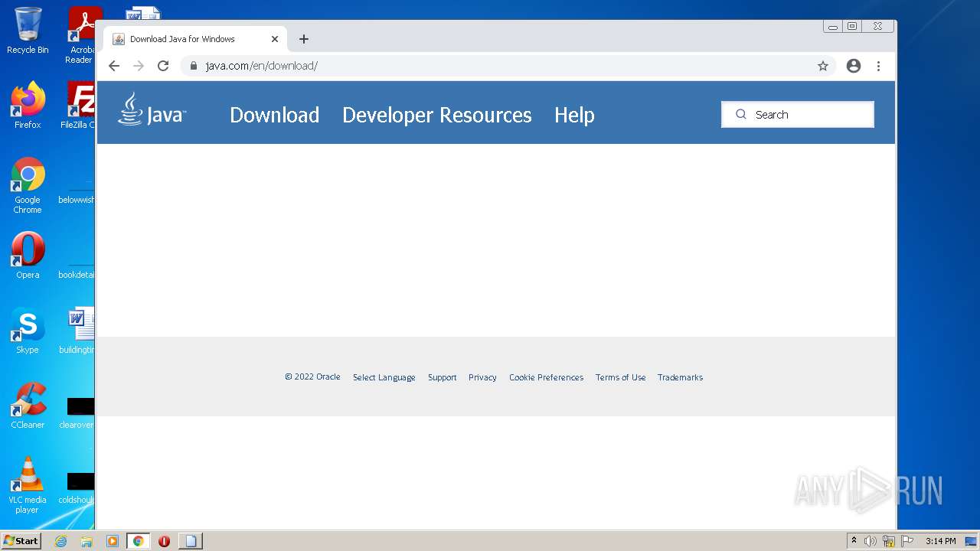Open the network tray icon
Image resolution: width=980 pixels, height=551 pixels.
tap(889, 541)
